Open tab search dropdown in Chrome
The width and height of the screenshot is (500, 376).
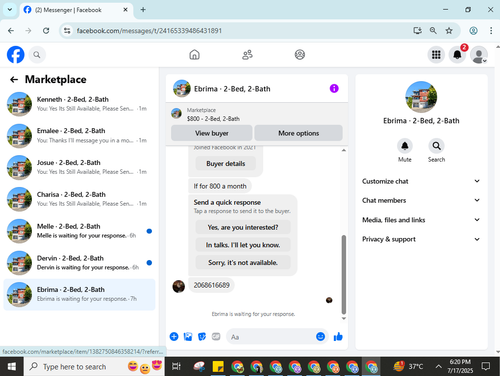tap(10, 10)
